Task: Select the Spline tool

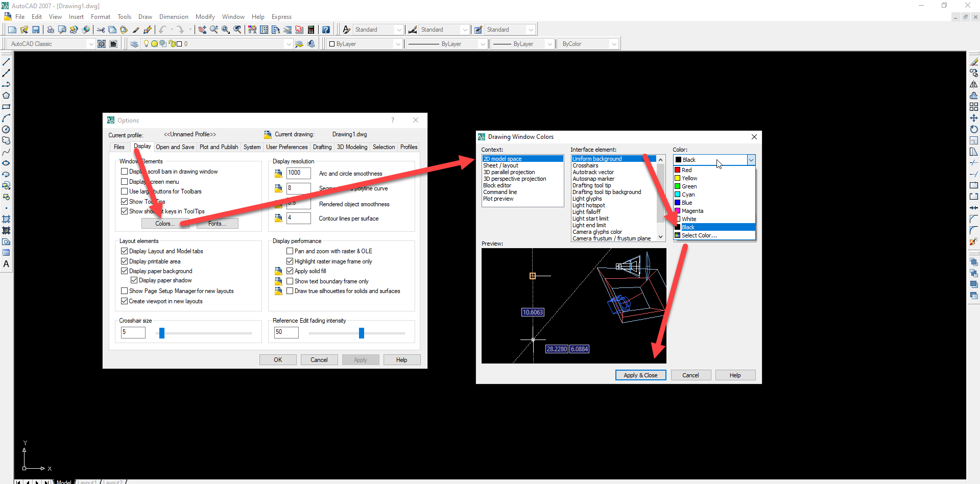Action: pyautogui.click(x=6, y=152)
